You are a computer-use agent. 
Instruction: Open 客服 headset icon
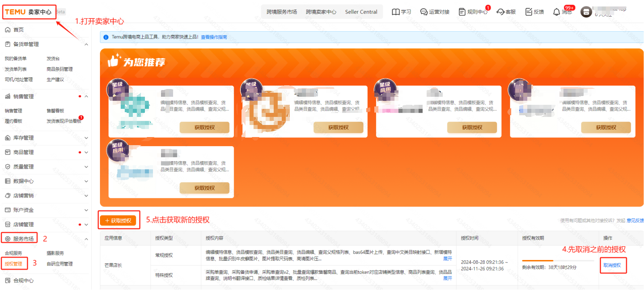[500, 12]
